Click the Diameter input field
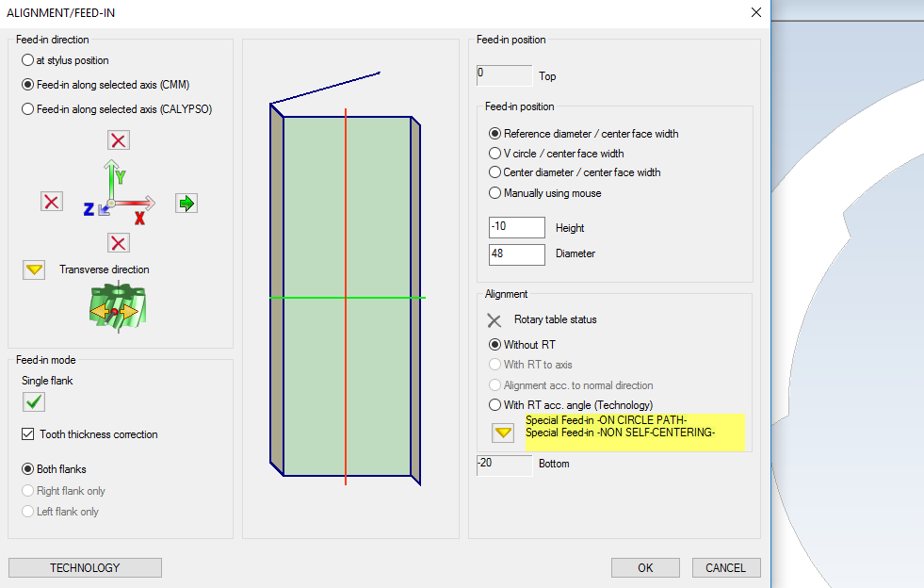 click(x=517, y=254)
